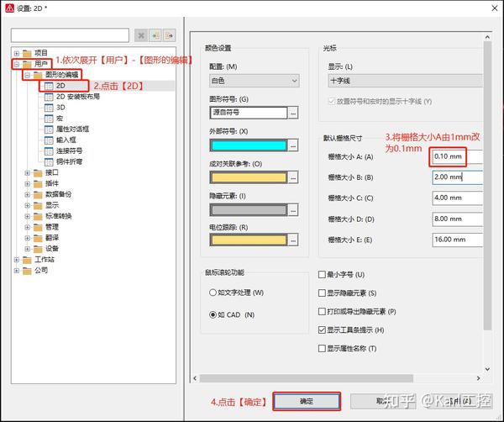The image size is (504, 422).
Task: Click the 栅格大小 D input field
Action: 458,219
